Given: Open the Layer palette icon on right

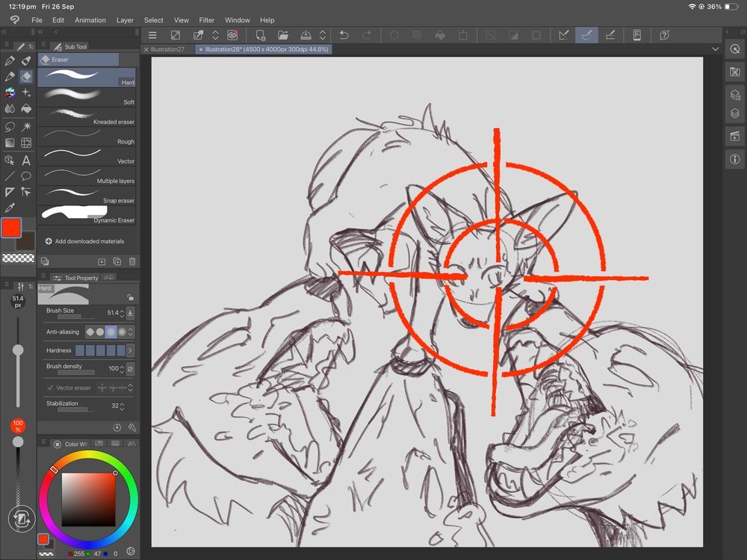Looking at the screenshot, I should tap(735, 113).
